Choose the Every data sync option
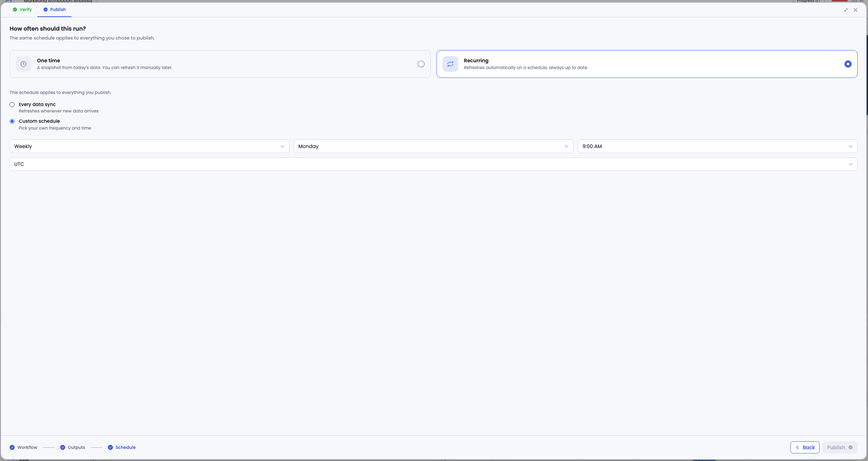 (12, 105)
